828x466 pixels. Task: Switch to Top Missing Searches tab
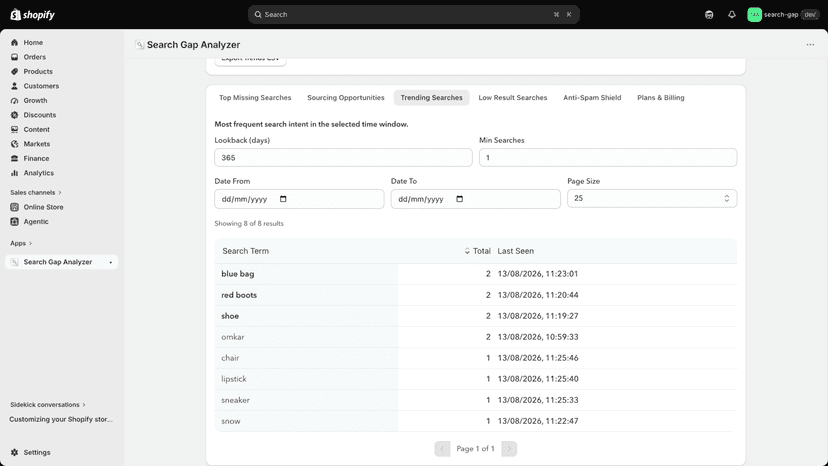255,98
